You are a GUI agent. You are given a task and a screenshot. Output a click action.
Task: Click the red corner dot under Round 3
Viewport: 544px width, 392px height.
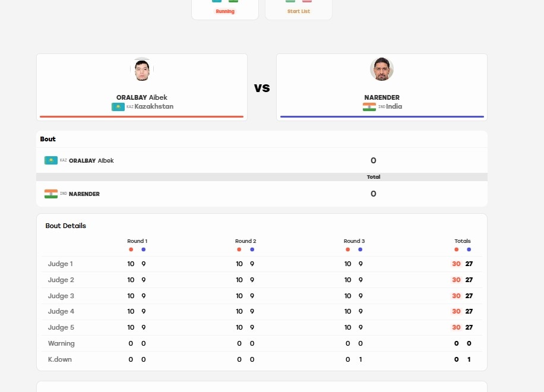[347, 249]
